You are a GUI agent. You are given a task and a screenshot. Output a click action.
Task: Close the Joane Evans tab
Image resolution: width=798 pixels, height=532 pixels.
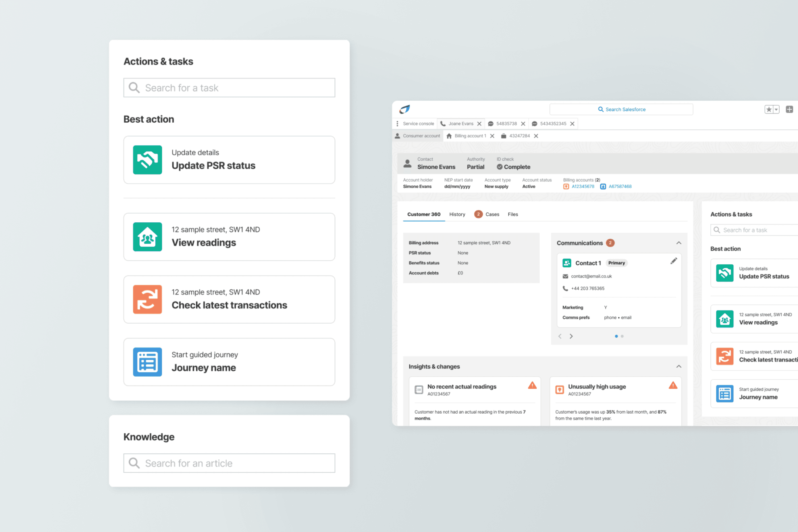point(479,124)
